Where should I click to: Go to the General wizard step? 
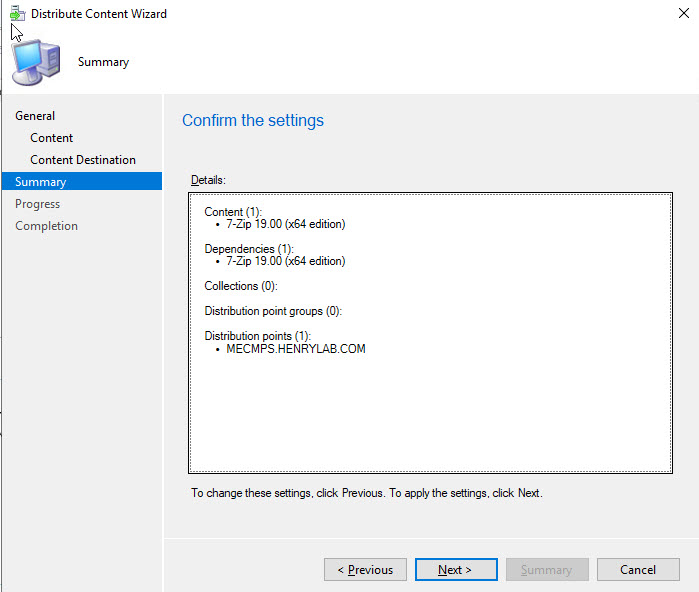[35, 116]
